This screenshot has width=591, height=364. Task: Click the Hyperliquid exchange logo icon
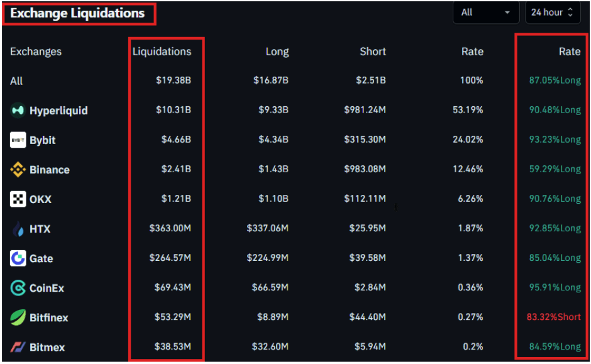(18, 111)
